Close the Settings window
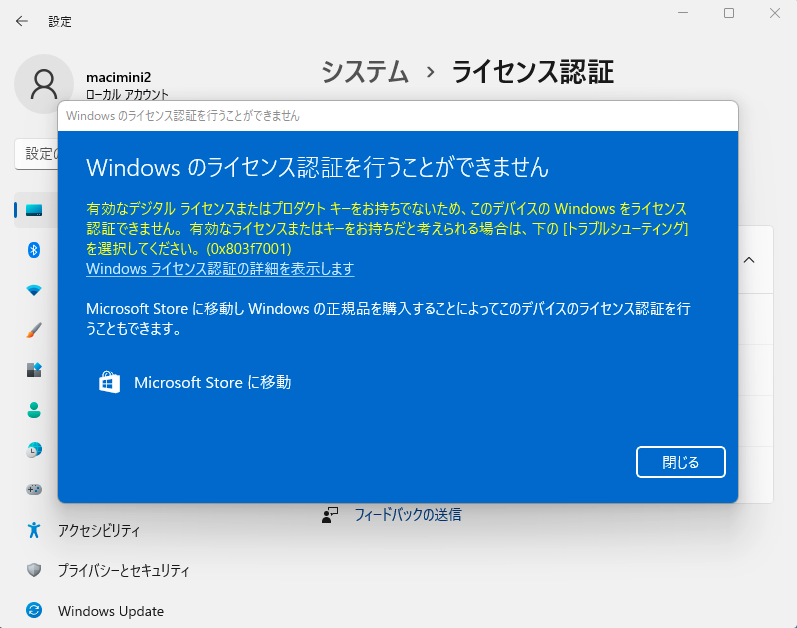The width and height of the screenshot is (797, 628). (775, 13)
